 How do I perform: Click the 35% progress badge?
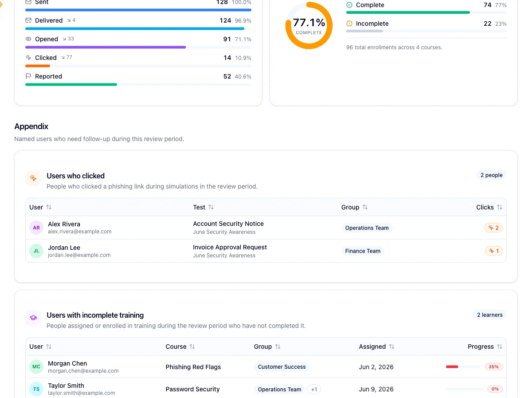tap(494, 367)
